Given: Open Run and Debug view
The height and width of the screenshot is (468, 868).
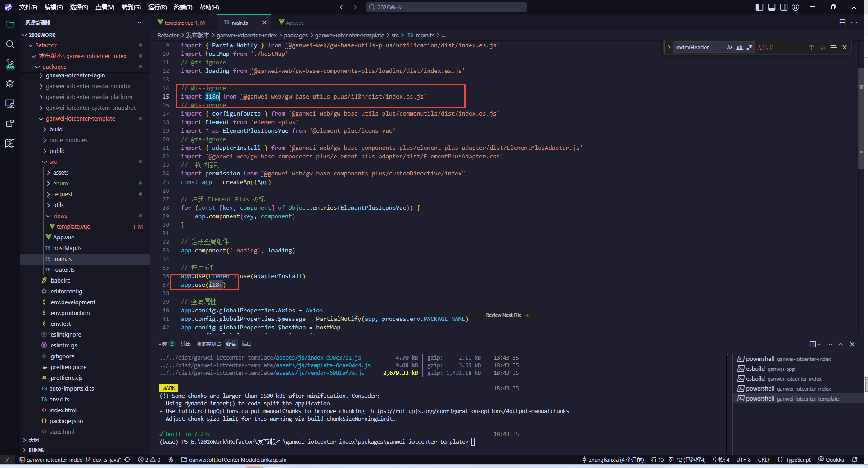Looking at the screenshot, I should click(x=10, y=84).
